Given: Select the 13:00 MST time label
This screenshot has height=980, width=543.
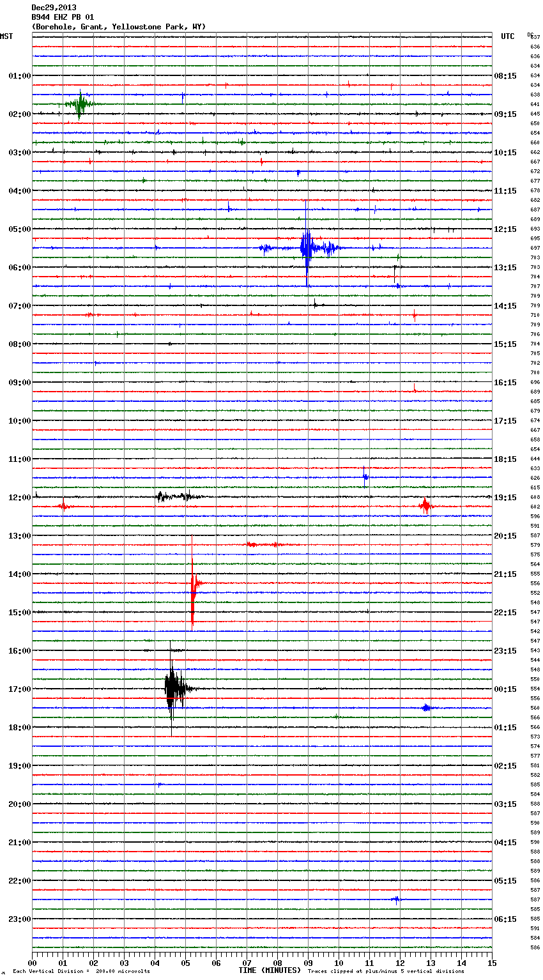Looking at the screenshot, I should coord(19,536).
